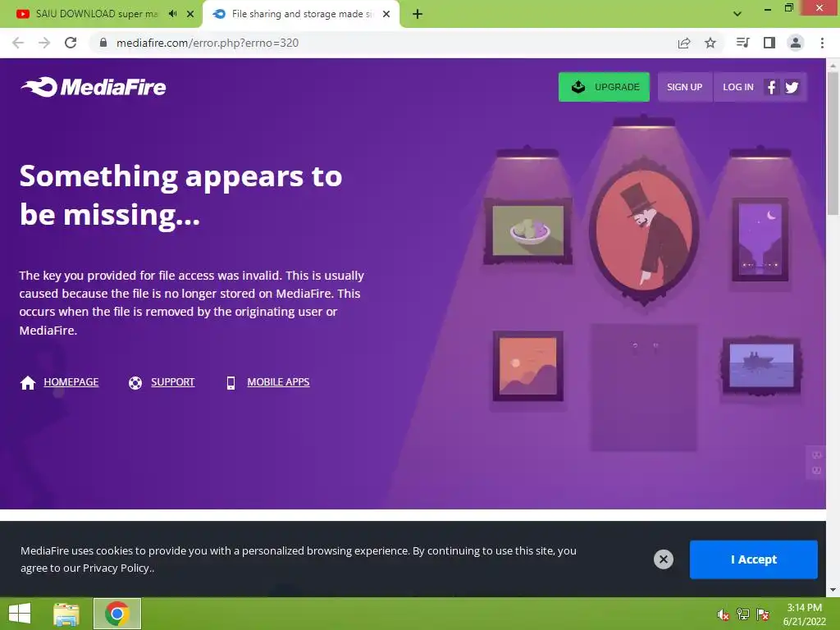Reload the current page
This screenshot has width=840, height=630.
click(x=71, y=43)
